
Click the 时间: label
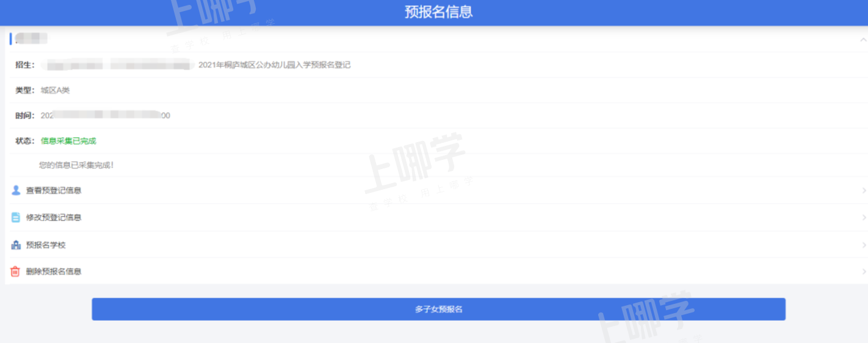(25, 115)
